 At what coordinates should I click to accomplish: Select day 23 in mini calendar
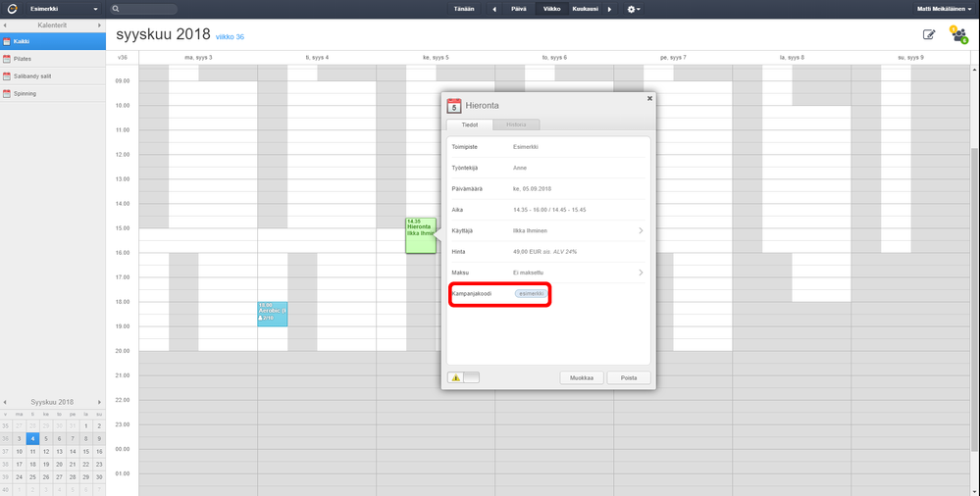pos(99,465)
